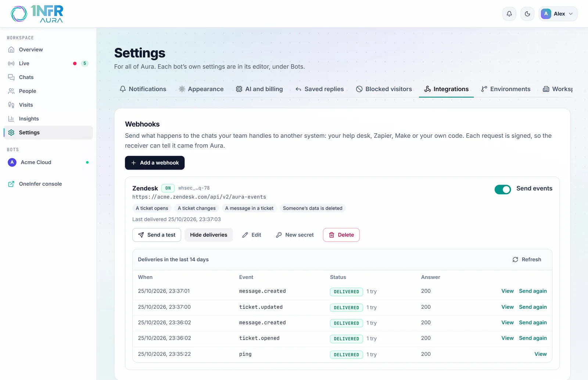Open Chats in the sidebar

coord(48,77)
